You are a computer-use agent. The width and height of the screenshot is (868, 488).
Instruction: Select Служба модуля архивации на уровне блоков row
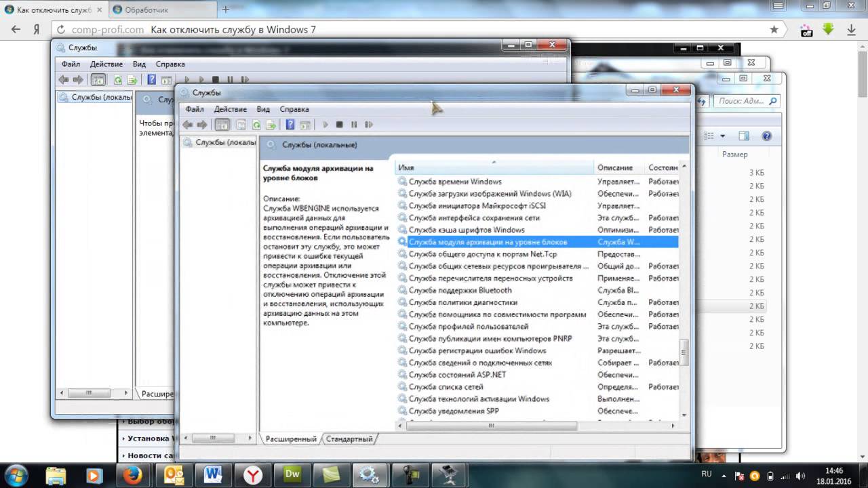point(537,242)
